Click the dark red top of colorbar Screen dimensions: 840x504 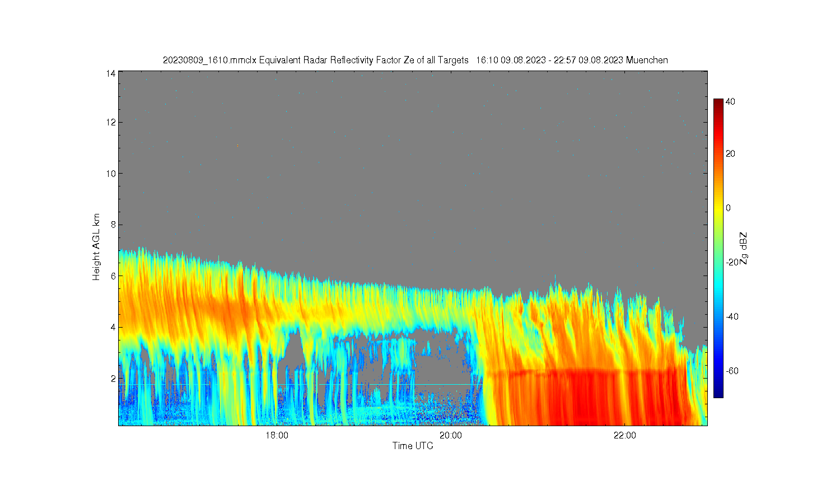[x=718, y=104]
